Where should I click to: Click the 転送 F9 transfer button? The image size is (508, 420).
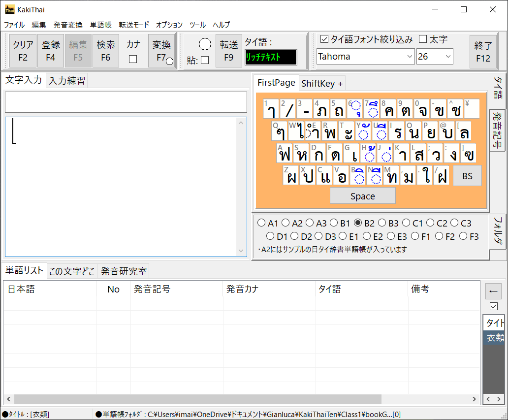(x=229, y=51)
